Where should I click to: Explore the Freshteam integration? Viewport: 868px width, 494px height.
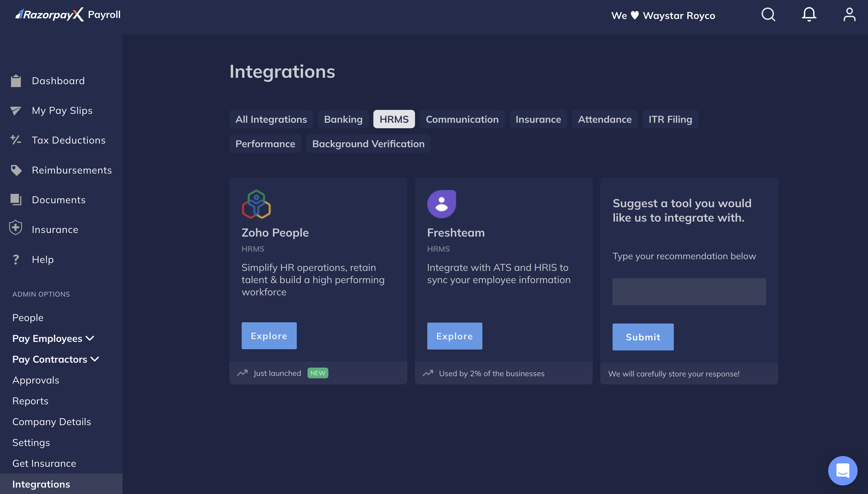455,336
